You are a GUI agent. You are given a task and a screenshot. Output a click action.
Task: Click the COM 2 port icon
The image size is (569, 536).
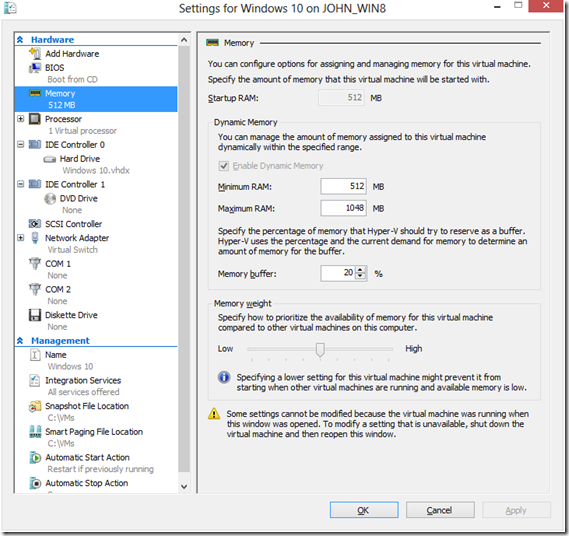[35, 289]
